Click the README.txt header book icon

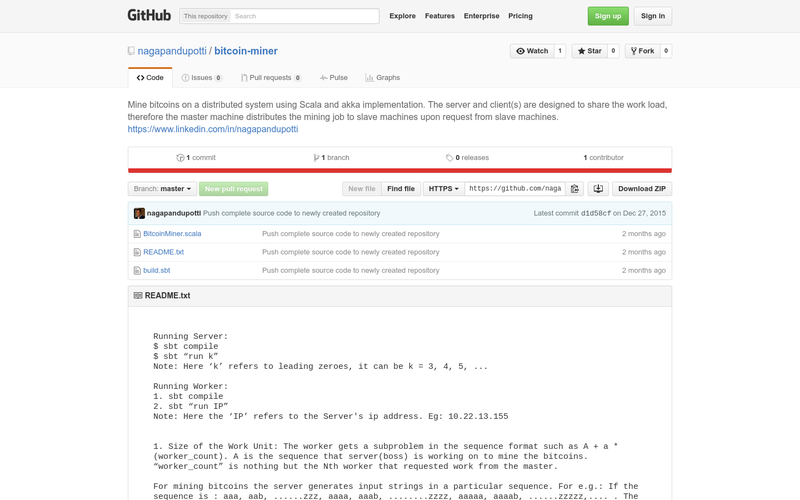(x=138, y=295)
